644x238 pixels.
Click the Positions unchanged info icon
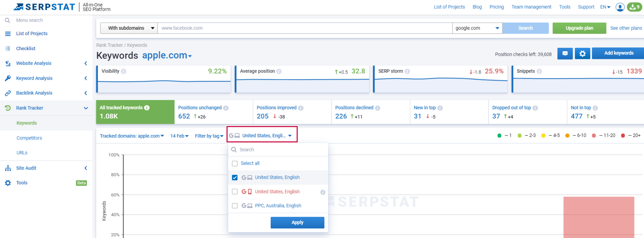(x=226, y=108)
